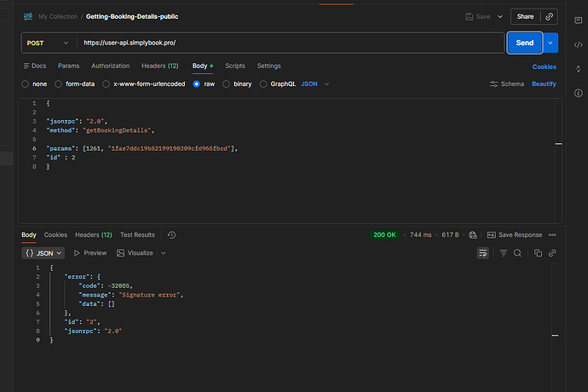The height and width of the screenshot is (392, 588).
Task: Expand the Send button dropdown arrow
Action: pos(551,43)
